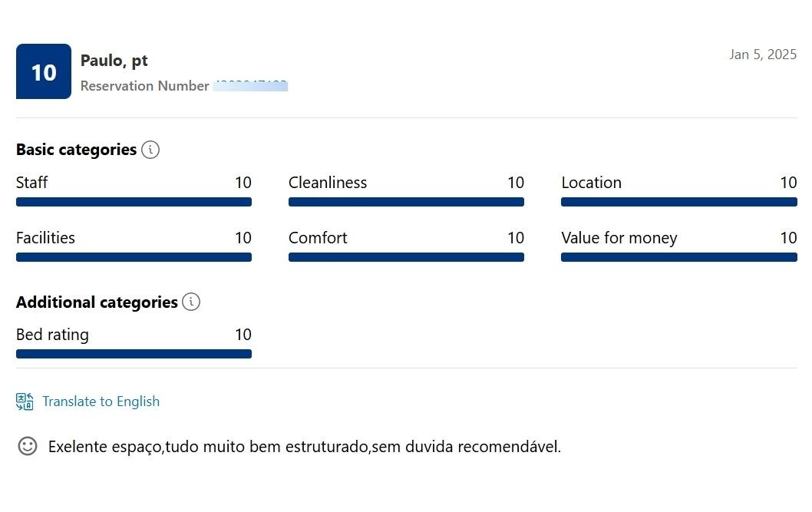812x512 pixels.
Task: Click the review date Jan 5, 2025
Action: click(763, 55)
